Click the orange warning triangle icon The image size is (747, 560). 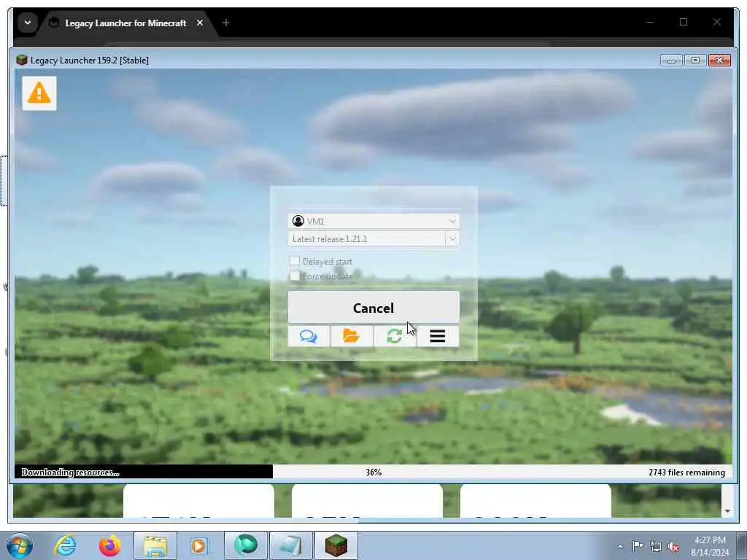click(39, 93)
